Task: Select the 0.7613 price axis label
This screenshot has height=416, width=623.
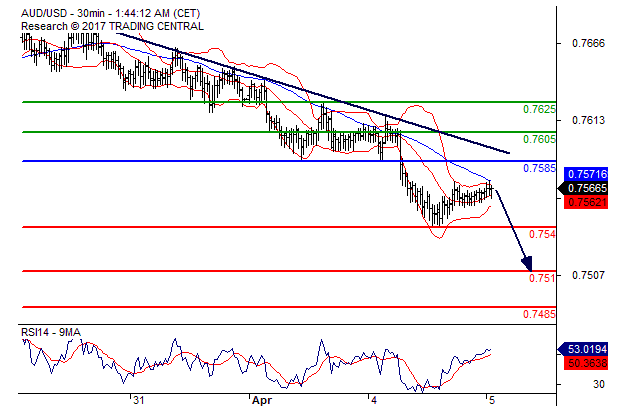Action: point(588,120)
